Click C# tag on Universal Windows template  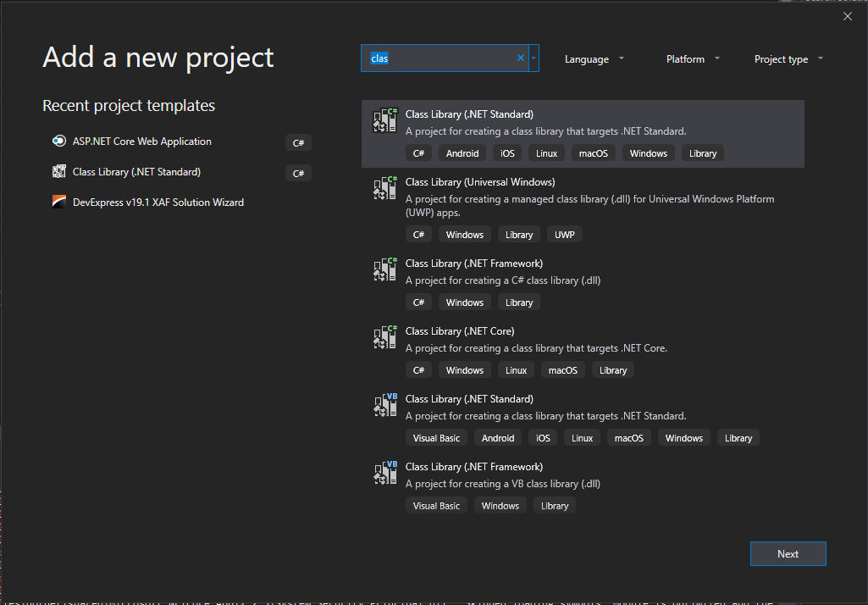(418, 235)
